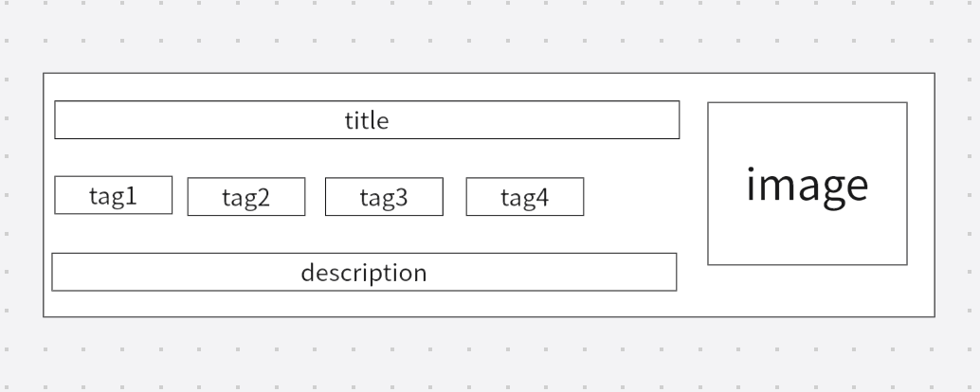Click empty card space right of tag4
980x392 pixels.
(x=635, y=197)
